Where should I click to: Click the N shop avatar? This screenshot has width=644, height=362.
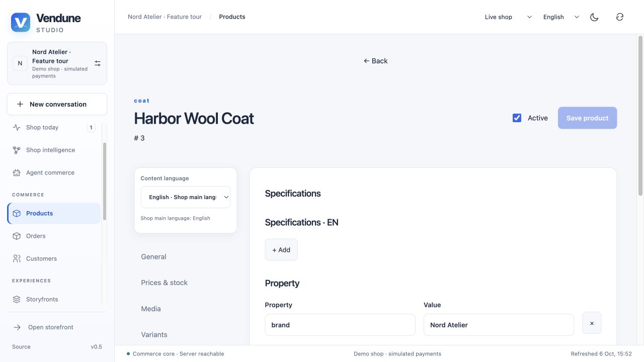pyautogui.click(x=20, y=63)
